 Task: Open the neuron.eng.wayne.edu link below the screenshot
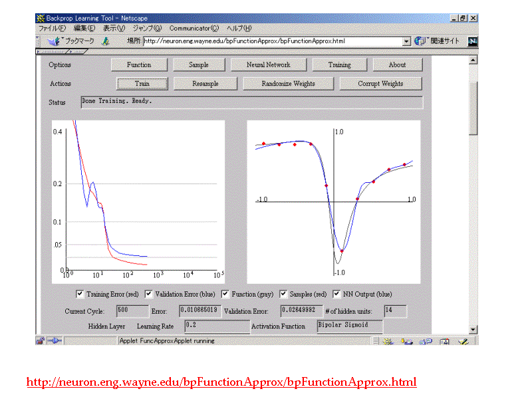click(221, 382)
